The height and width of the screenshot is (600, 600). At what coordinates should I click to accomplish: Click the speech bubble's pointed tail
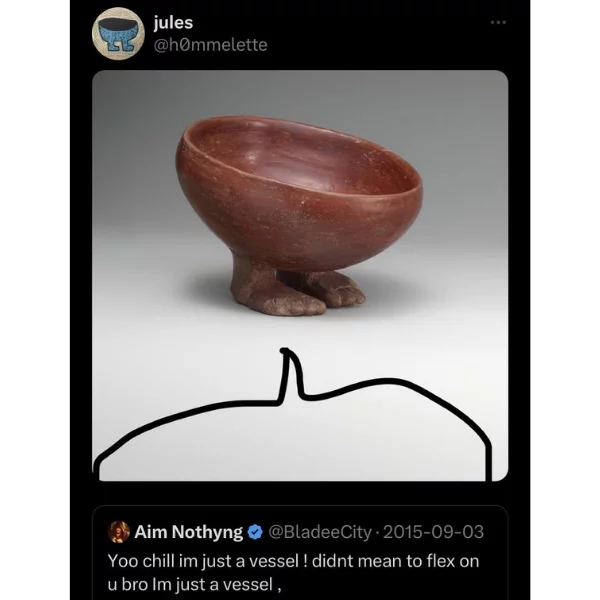291,373
